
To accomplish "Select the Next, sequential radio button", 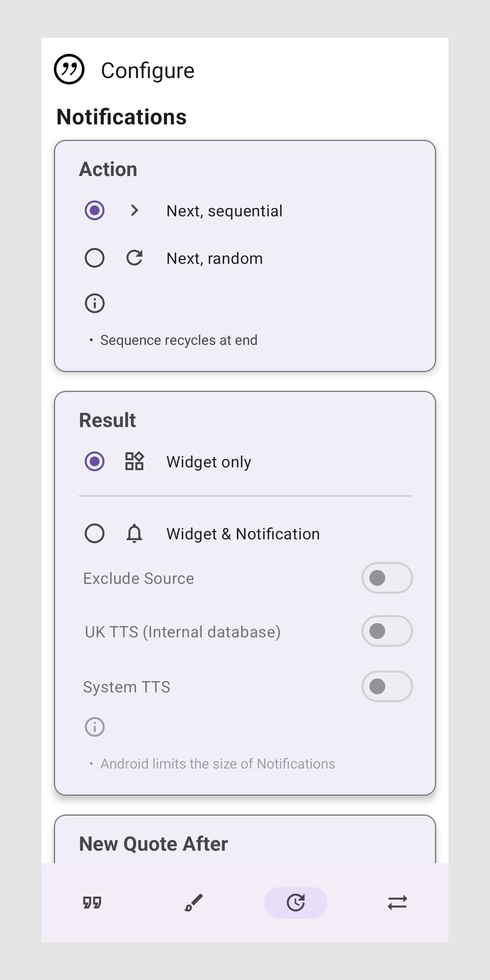I will click(95, 210).
